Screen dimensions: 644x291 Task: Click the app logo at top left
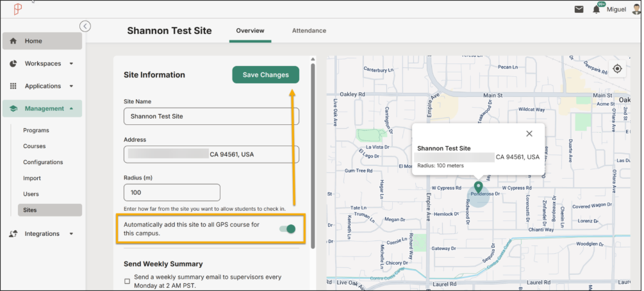point(18,10)
